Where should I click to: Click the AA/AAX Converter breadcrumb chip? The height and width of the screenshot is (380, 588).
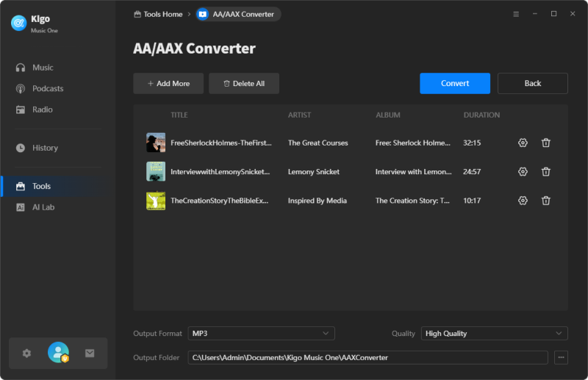pyautogui.click(x=238, y=14)
